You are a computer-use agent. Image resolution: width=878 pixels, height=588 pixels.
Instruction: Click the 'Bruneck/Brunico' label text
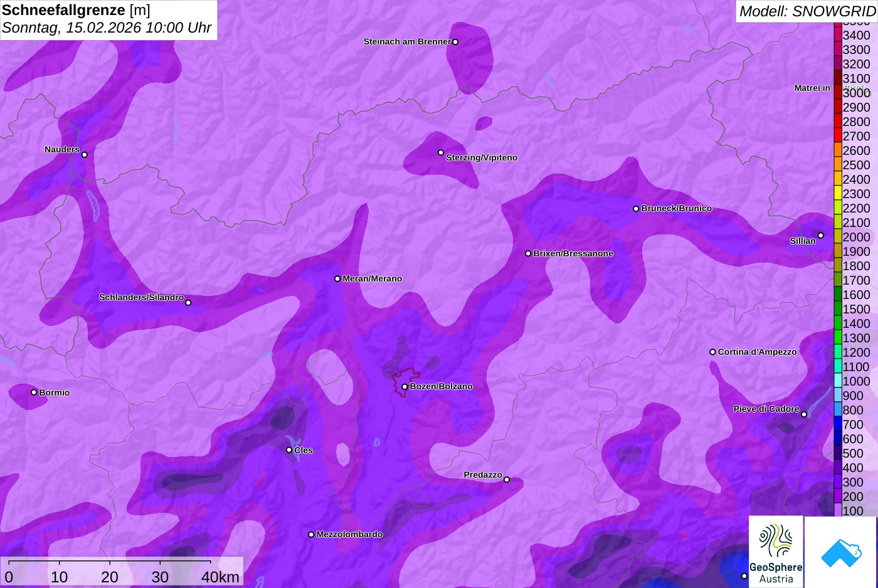(677, 209)
